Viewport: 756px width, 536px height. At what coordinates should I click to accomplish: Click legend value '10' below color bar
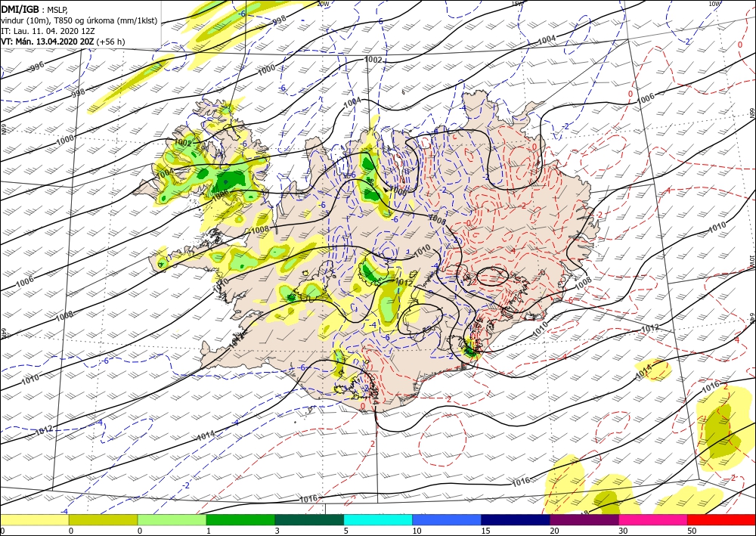tap(417, 531)
